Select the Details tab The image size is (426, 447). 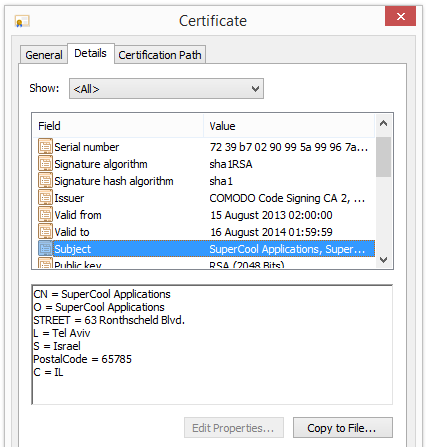point(90,53)
